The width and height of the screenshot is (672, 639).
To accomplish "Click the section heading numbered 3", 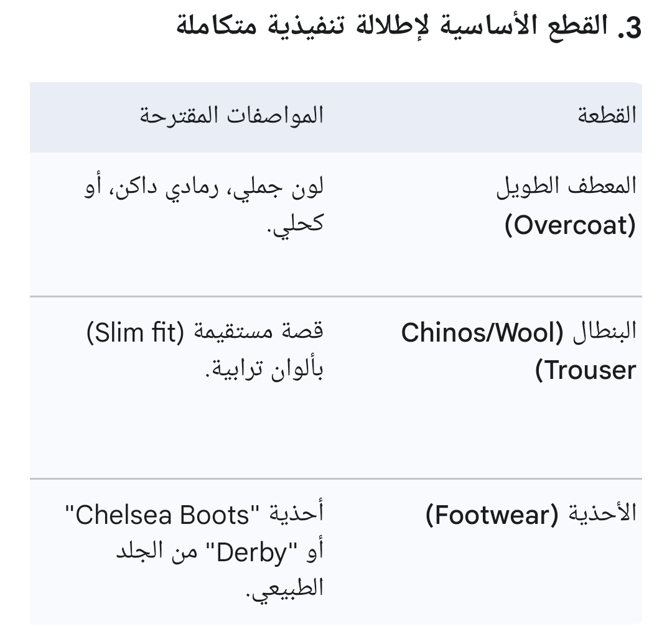I will 408,28.
